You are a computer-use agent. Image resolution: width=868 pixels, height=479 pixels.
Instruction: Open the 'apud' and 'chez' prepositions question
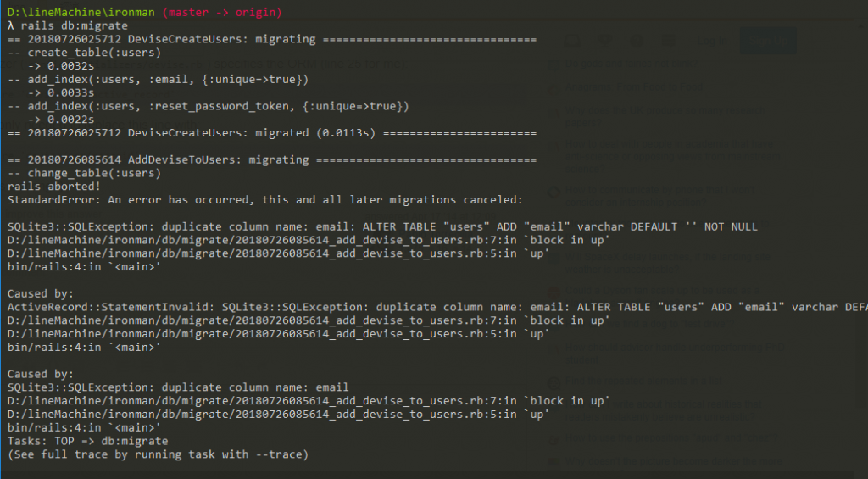tap(670, 438)
